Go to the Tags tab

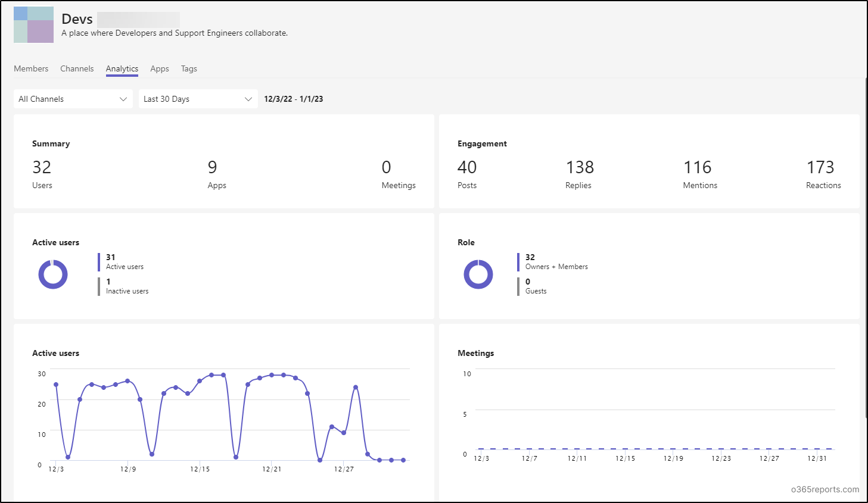[x=189, y=68]
